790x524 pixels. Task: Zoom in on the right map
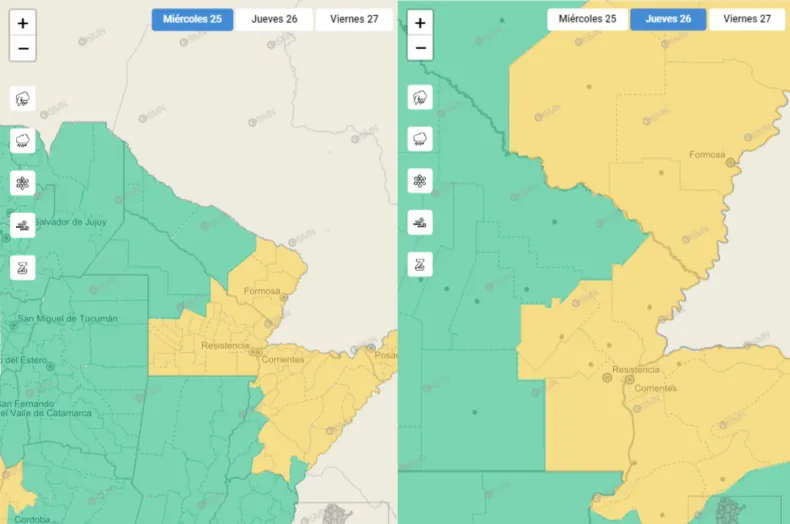[x=421, y=23]
